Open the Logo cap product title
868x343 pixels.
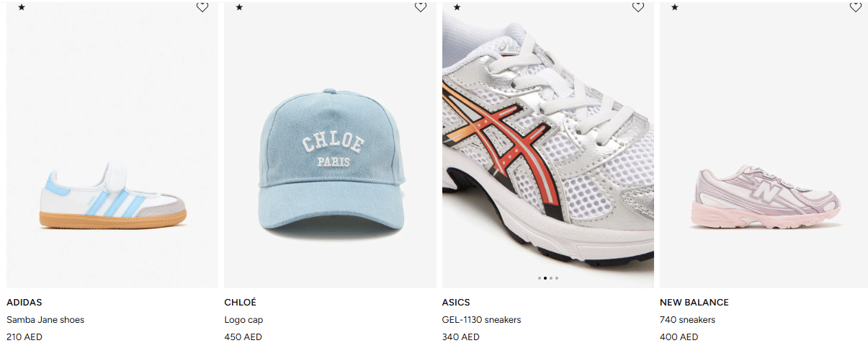243,320
